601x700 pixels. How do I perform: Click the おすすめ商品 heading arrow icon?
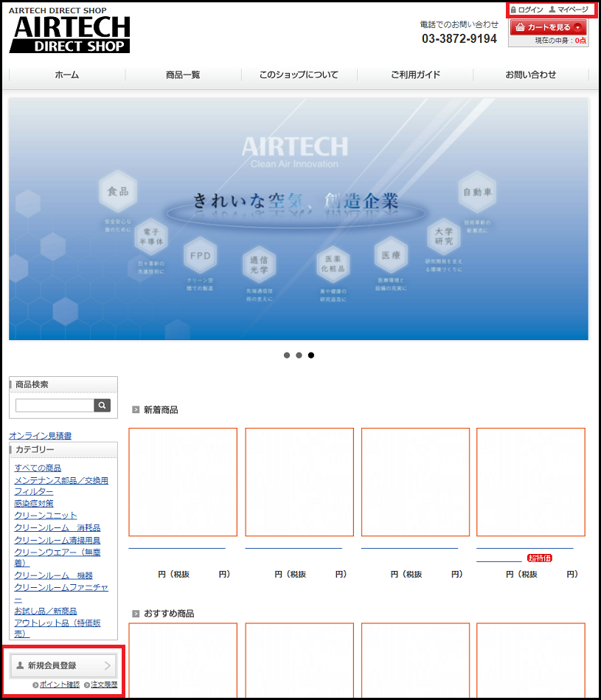point(136,614)
